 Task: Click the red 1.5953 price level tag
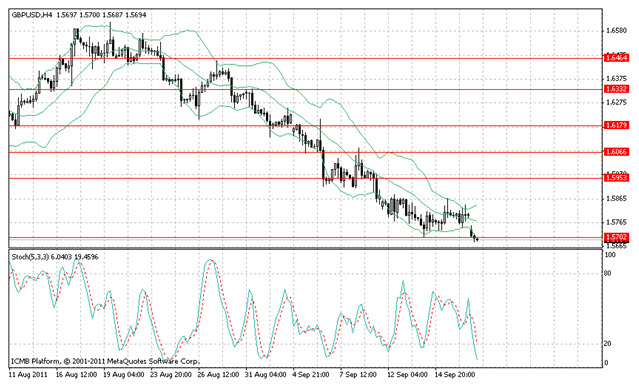(x=616, y=178)
